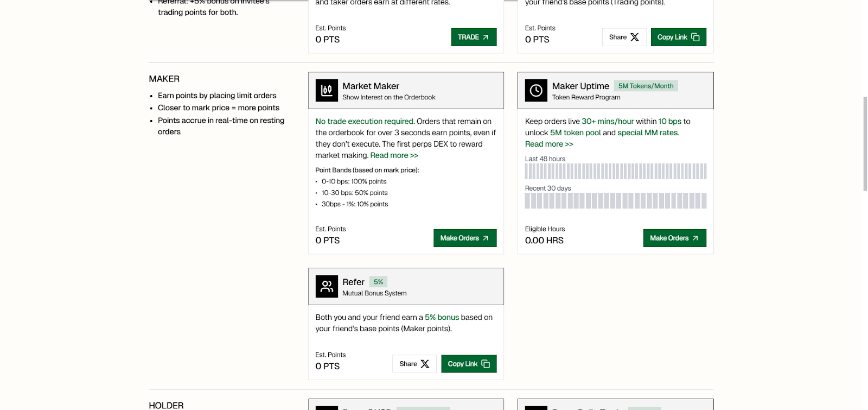Click 'Mutual Bonus System' subtitle
Image resolution: width=868 pixels, height=410 pixels.
pyautogui.click(x=374, y=293)
